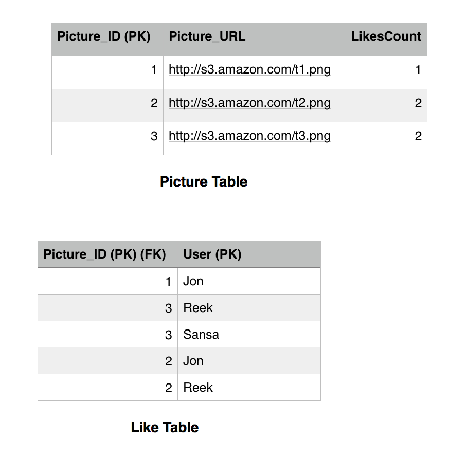Select the LikesCount value in t3.png row

(418, 136)
